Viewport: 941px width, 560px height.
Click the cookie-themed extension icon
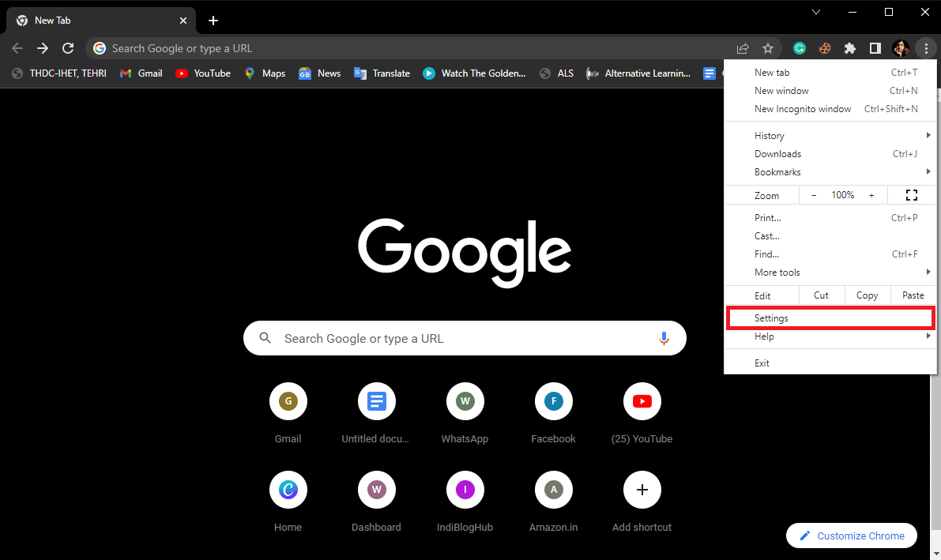pyautogui.click(x=825, y=48)
